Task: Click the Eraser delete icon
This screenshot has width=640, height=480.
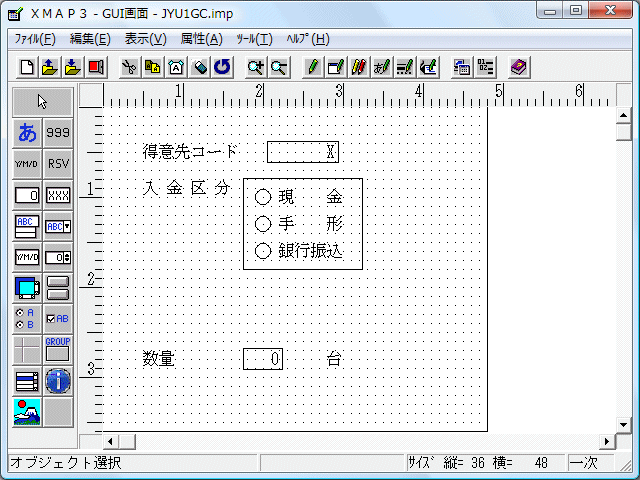Action: pyautogui.click(x=199, y=67)
